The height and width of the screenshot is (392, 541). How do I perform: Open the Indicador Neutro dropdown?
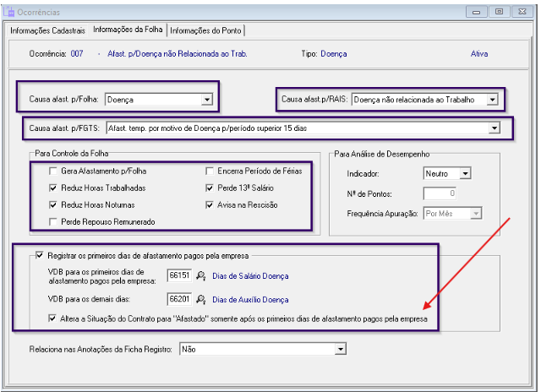point(464,174)
